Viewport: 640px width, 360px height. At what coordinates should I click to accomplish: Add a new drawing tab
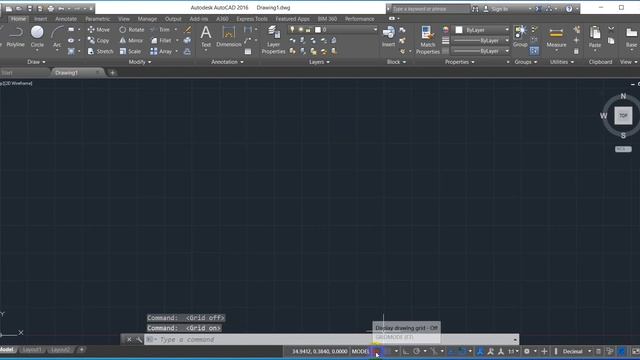[112, 73]
